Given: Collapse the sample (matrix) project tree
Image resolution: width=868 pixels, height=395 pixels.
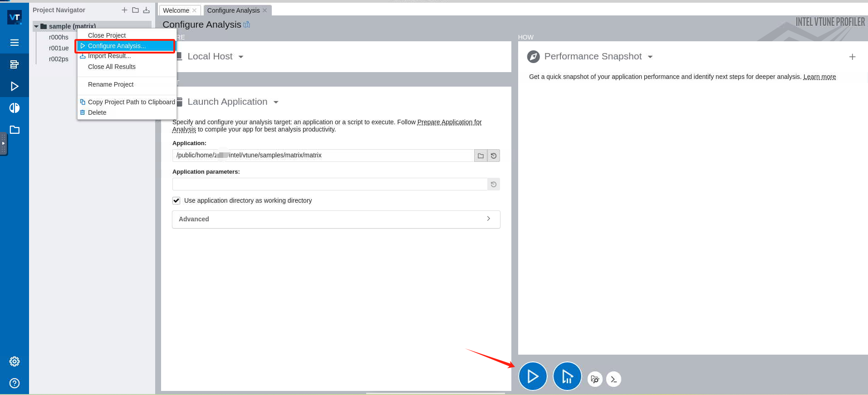Looking at the screenshot, I should point(36,26).
